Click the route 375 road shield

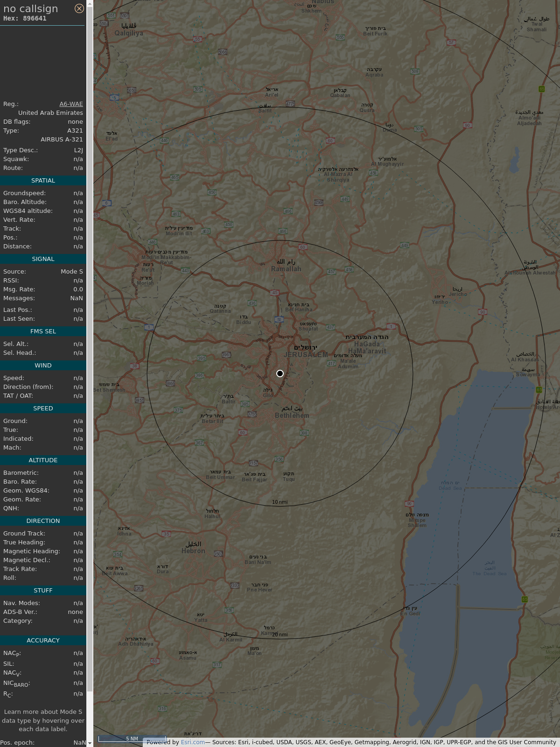click(x=178, y=410)
